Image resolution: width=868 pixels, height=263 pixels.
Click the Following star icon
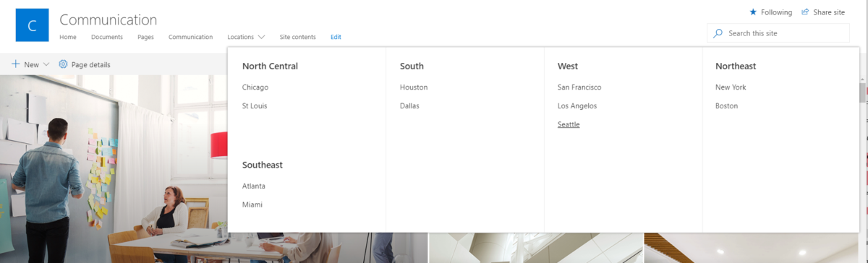click(x=753, y=12)
